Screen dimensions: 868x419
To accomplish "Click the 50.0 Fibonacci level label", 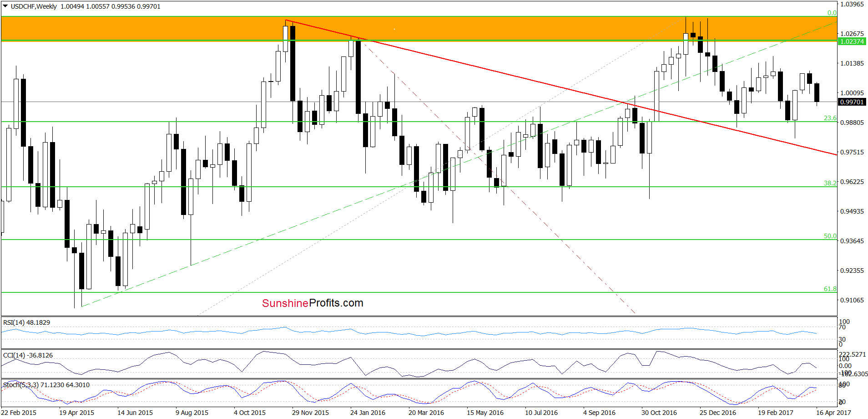I will pos(830,236).
